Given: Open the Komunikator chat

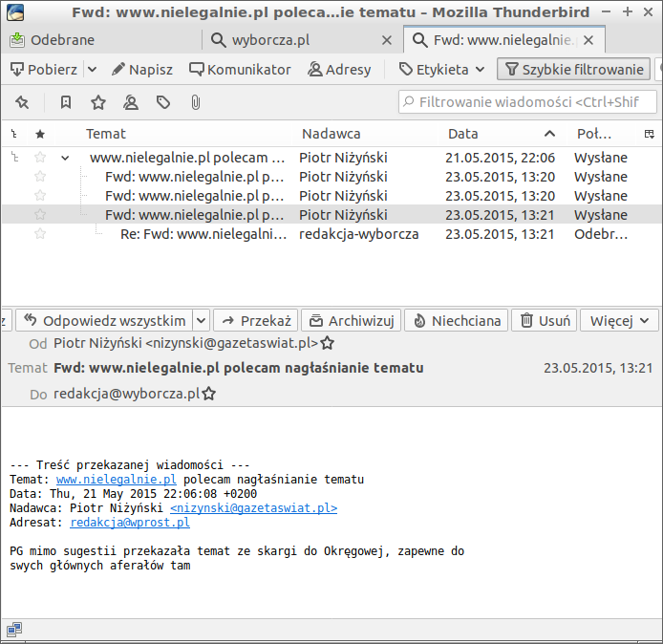Looking at the screenshot, I should [240, 70].
